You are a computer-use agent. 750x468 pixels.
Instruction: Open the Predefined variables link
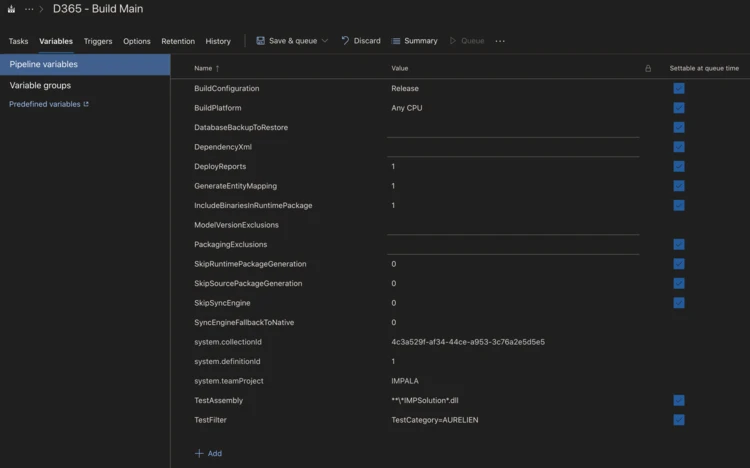48,104
